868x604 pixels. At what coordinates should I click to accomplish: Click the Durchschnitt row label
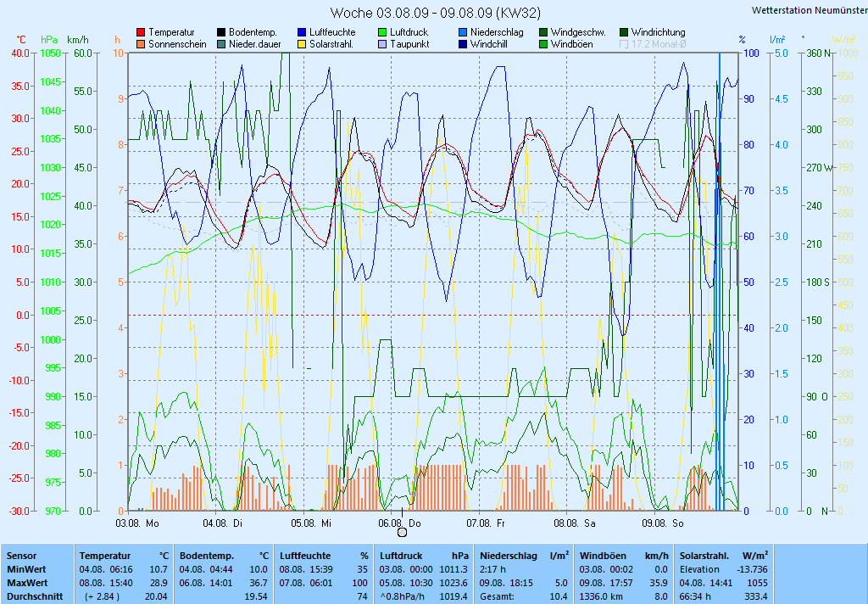35,597
